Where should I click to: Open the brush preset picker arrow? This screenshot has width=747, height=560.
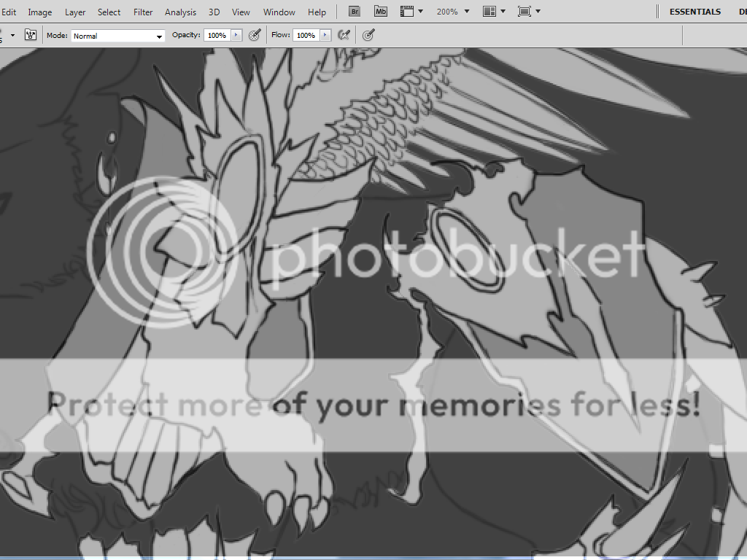[12, 35]
